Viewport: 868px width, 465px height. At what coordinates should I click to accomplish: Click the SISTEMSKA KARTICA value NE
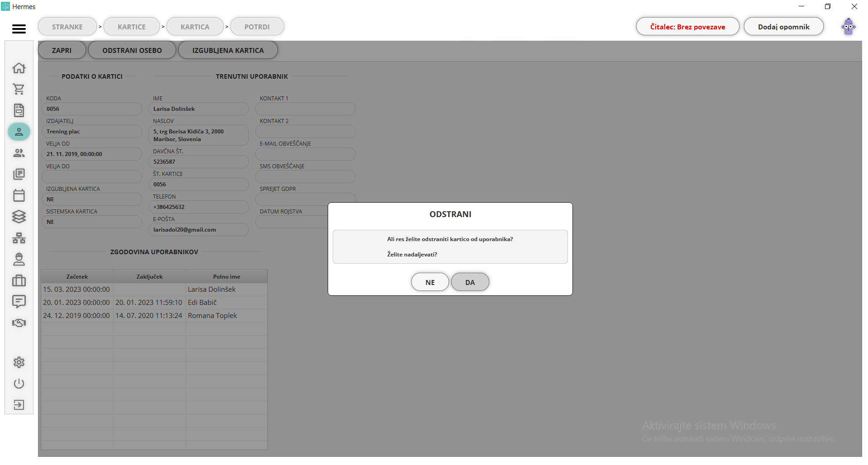(x=92, y=222)
